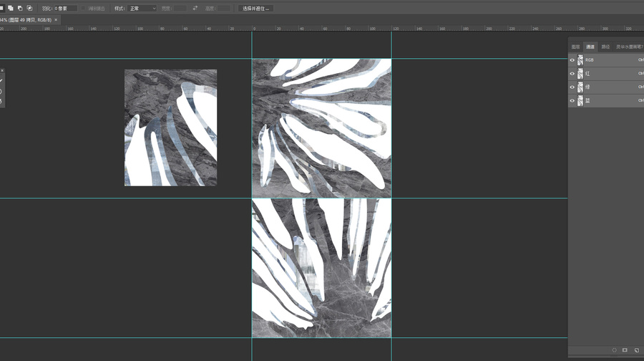
Task: Select the 图层 49 拷贝 document tab
Action: point(26,20)
